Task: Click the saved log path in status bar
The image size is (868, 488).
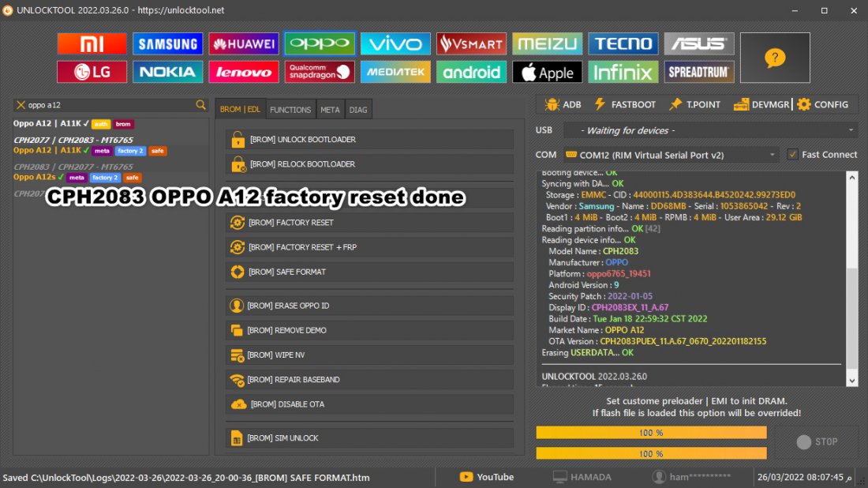Action: click(x=186, y=478)
